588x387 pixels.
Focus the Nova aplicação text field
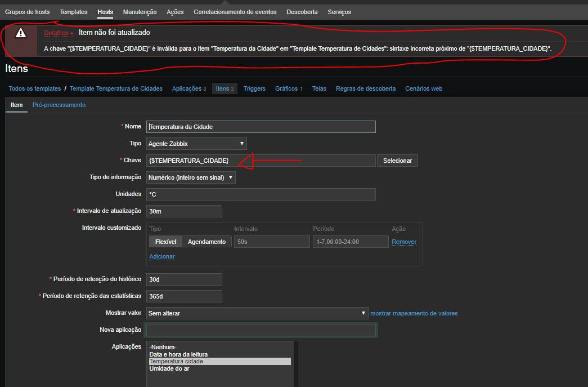[261, 330]
